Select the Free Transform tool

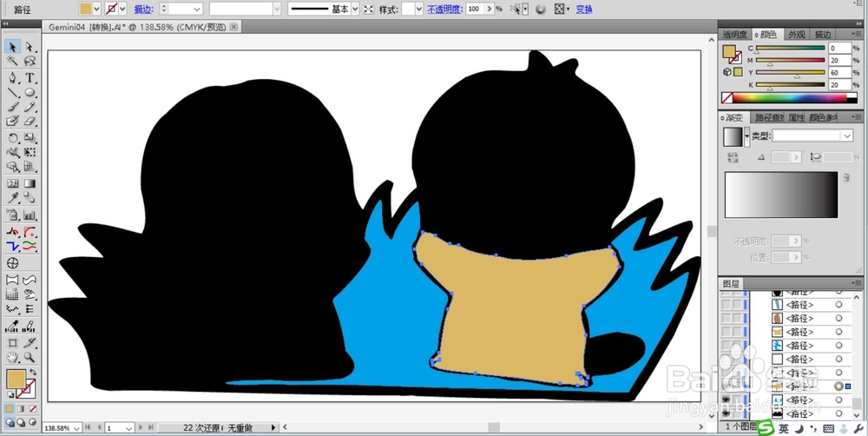30,152
